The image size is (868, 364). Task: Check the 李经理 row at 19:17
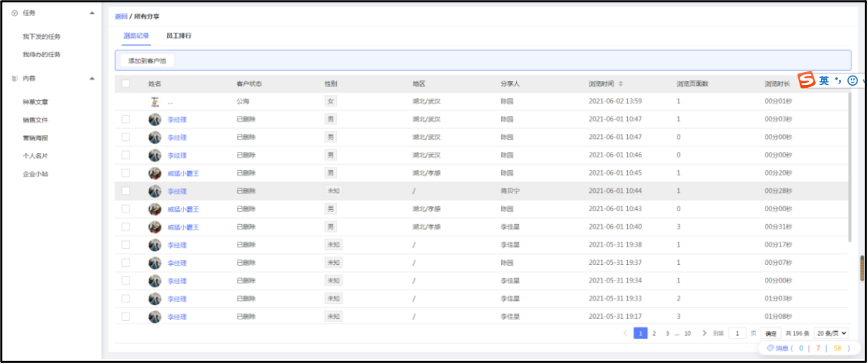(x=126, y=316)
